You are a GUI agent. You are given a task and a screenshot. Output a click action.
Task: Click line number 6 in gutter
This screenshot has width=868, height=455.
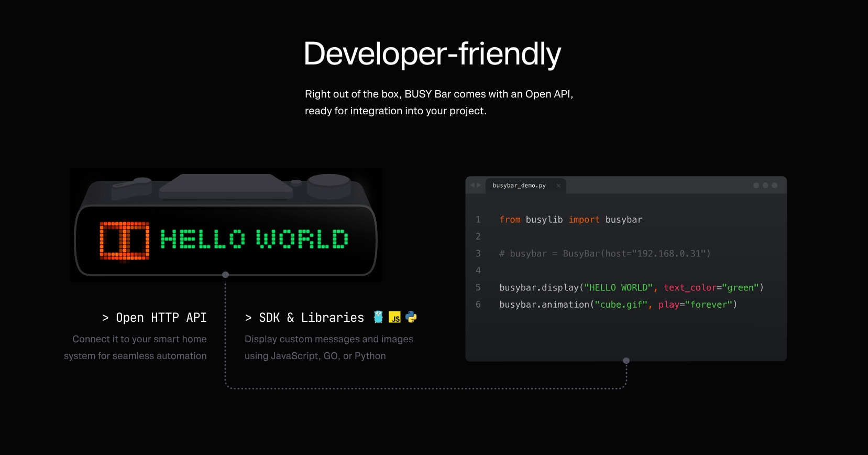[x=478, y=305]
